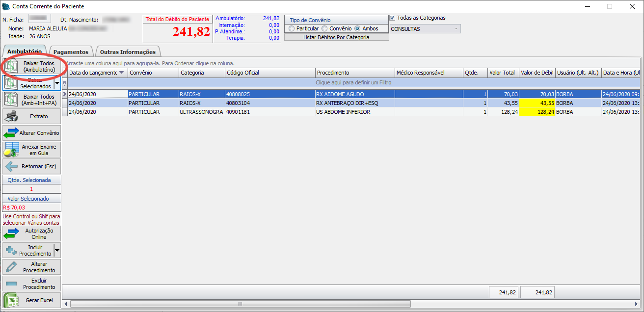Select the Particular radio button

click(x=292, y=28)
